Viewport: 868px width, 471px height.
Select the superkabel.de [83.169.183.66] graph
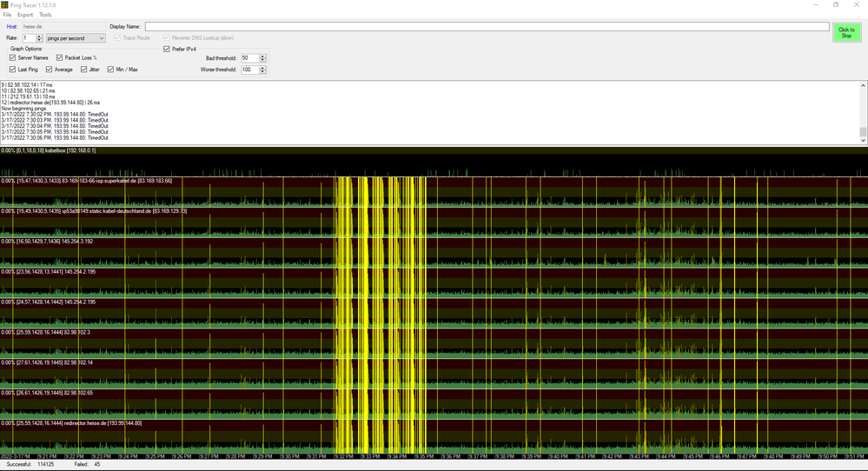pyautogui.click(x=434, y=192)
